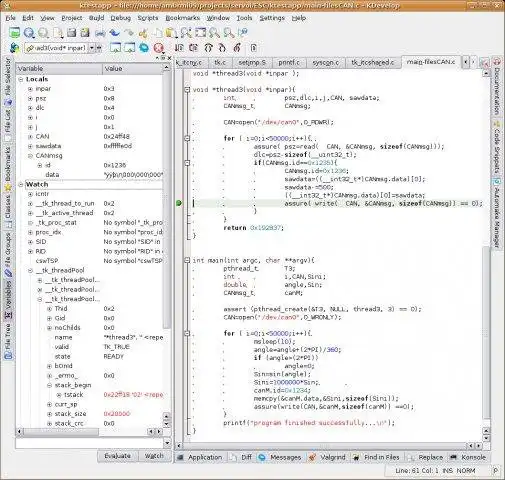This screenshot has height=480, width=505.
Task: Collapse the stack_begin tree node
Action: click(x=49, y=385)
